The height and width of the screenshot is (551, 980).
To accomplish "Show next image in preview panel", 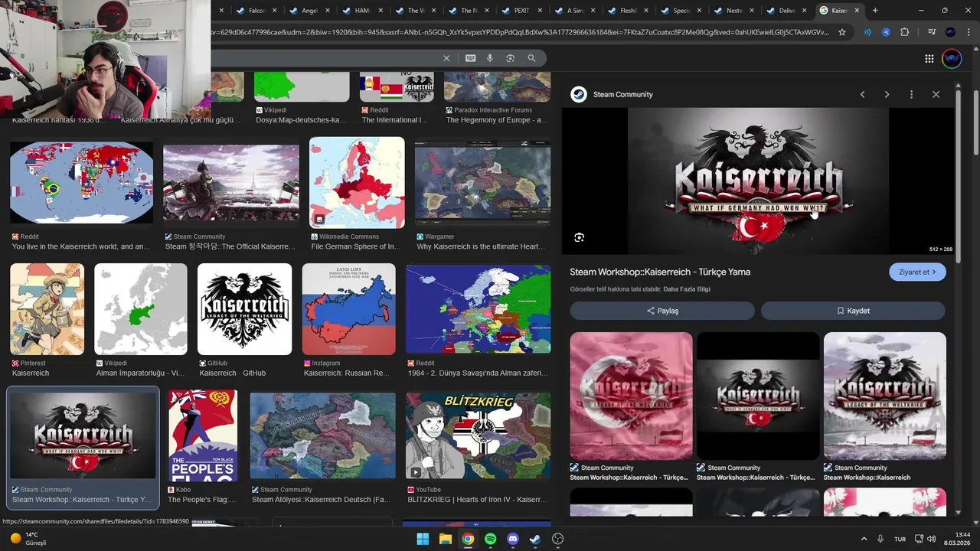I will (887, 94).
